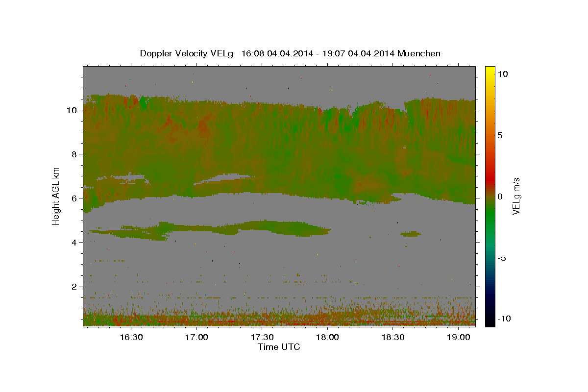Click the 17:30 time tick label
This screenshot has height=392, width=588.
pos(262,337)
